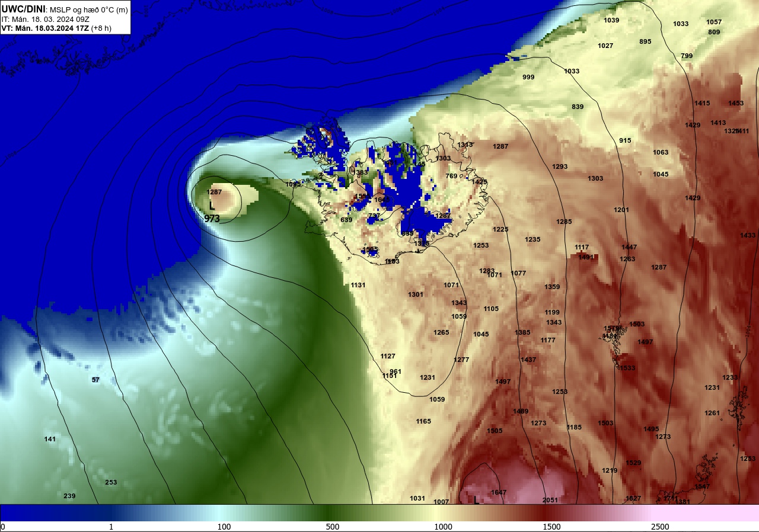Click the map label 1235
Viewport: 759px width, 532px height.
pyautogui.click(x=532, y=239)
